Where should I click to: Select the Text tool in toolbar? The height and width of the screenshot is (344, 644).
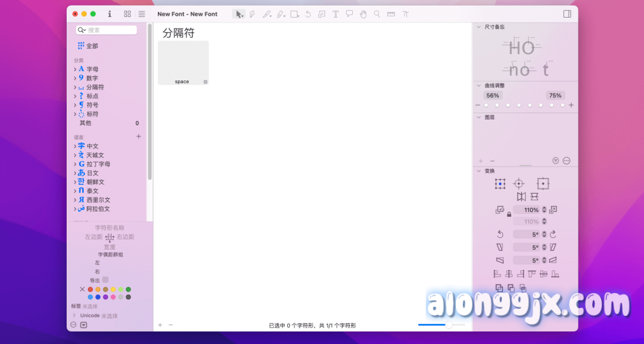(335, 14)
